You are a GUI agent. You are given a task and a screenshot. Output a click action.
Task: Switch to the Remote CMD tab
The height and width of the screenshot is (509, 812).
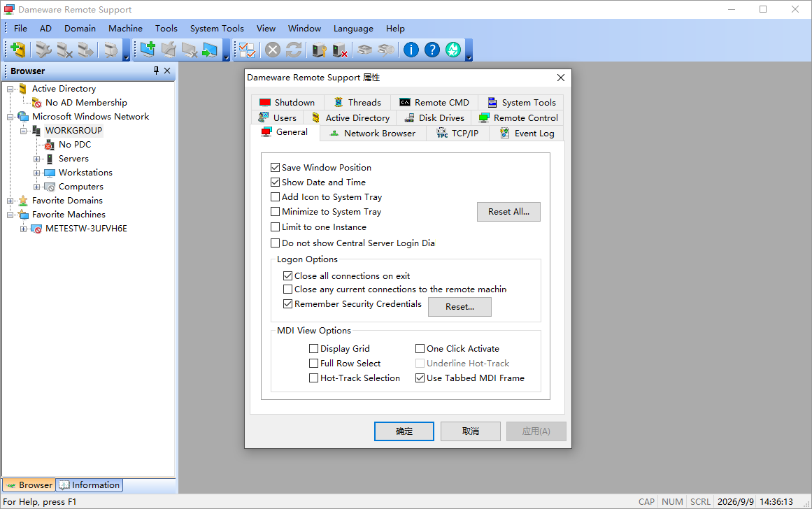(434, 103)
